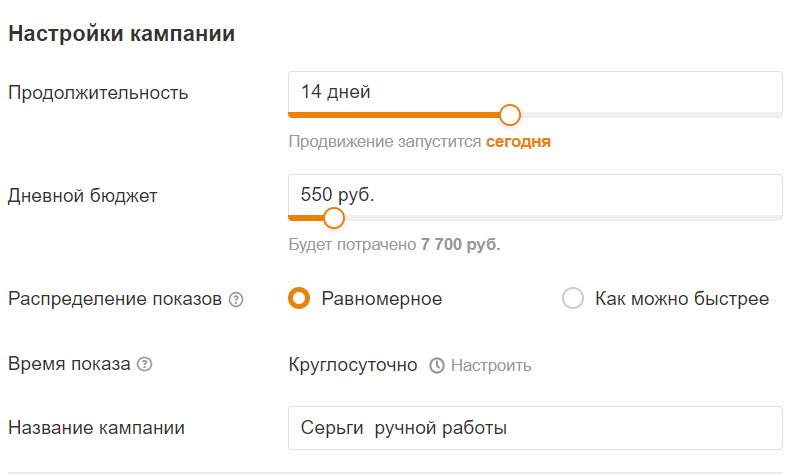Viewport: 799px width, 474px height.
Task: Click the orange сегодня start date text
Action: pyautogui.click(x=518, y=141)
